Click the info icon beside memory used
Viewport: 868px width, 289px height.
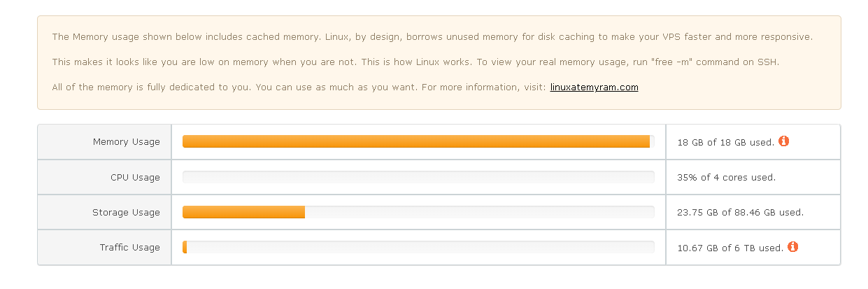coord(783,141)
